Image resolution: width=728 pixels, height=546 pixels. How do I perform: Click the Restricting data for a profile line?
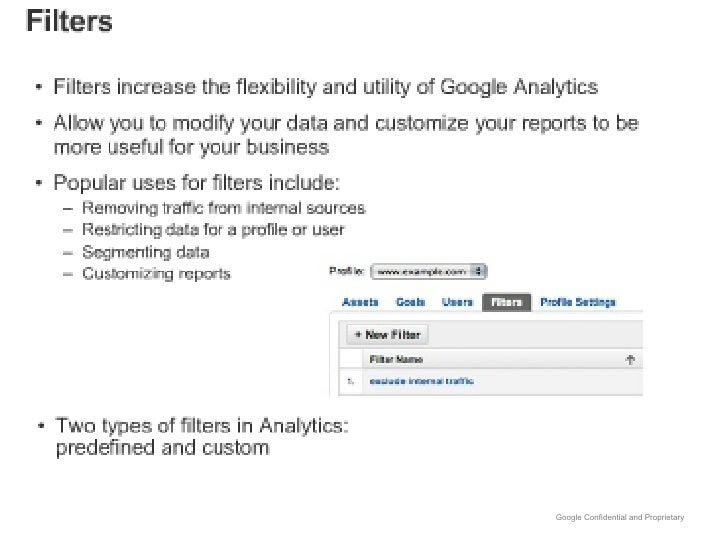point(214,230)
